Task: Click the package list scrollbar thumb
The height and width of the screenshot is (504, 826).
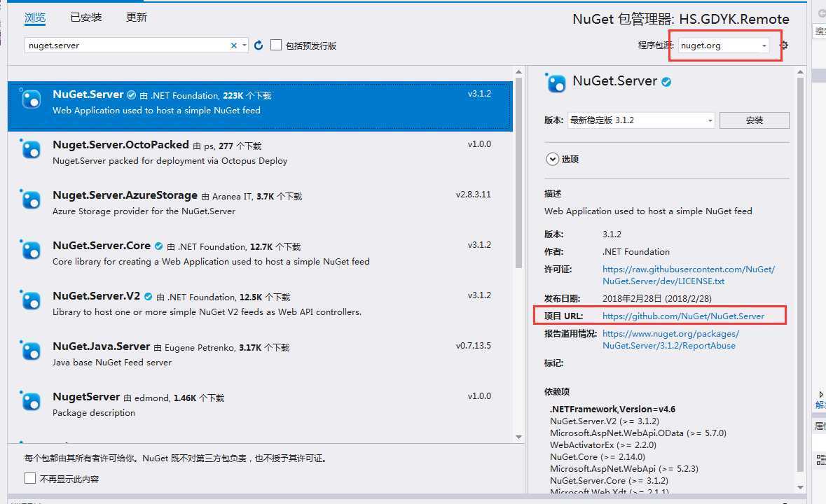Action: (x=519, y=173)
